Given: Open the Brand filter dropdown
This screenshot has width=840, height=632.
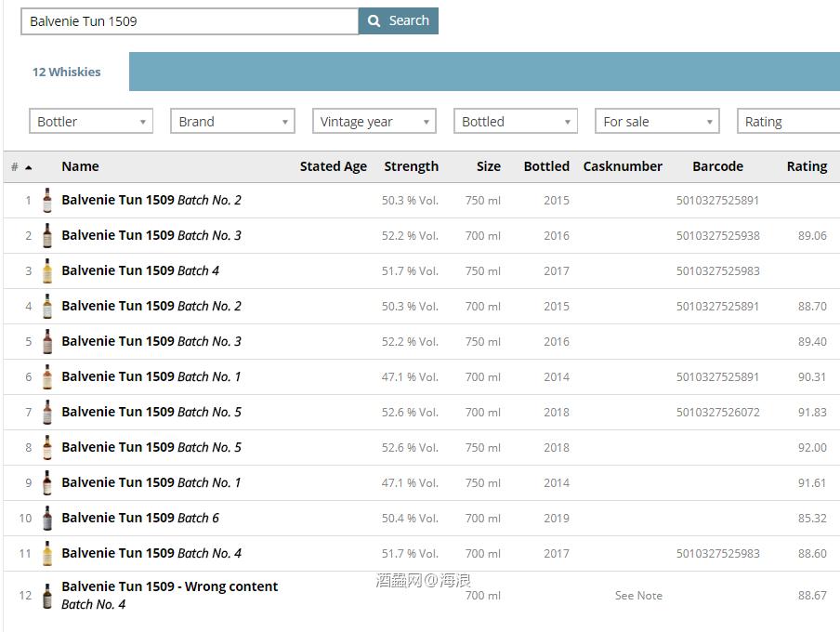Looking at the screenshot, I should pyautogui.click(x=232, y=121).
